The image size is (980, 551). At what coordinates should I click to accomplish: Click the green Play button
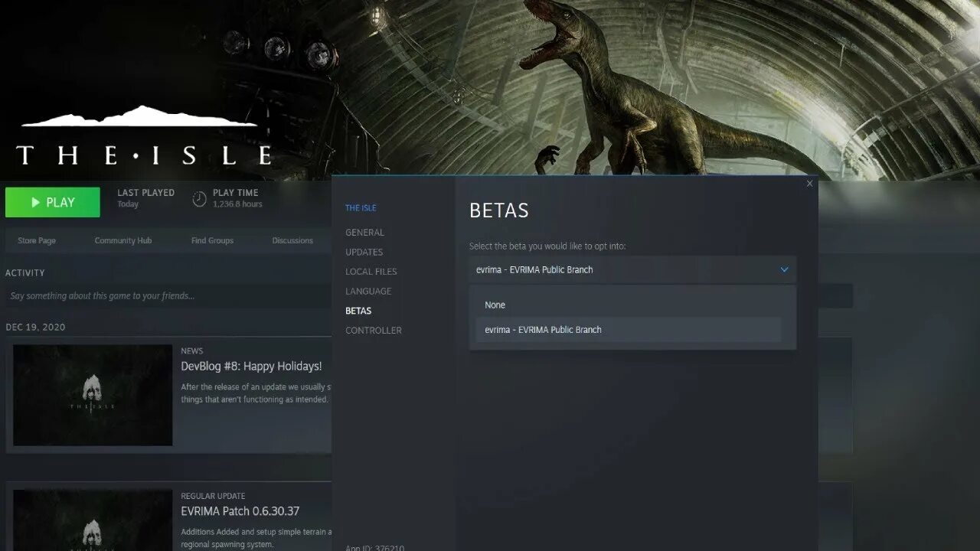[x=52, y=202]
